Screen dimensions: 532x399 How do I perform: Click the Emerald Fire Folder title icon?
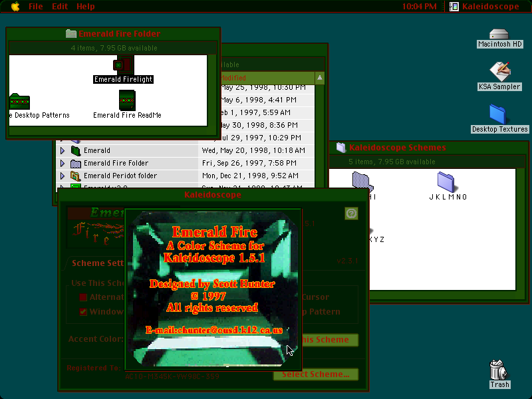pos(71,34)
